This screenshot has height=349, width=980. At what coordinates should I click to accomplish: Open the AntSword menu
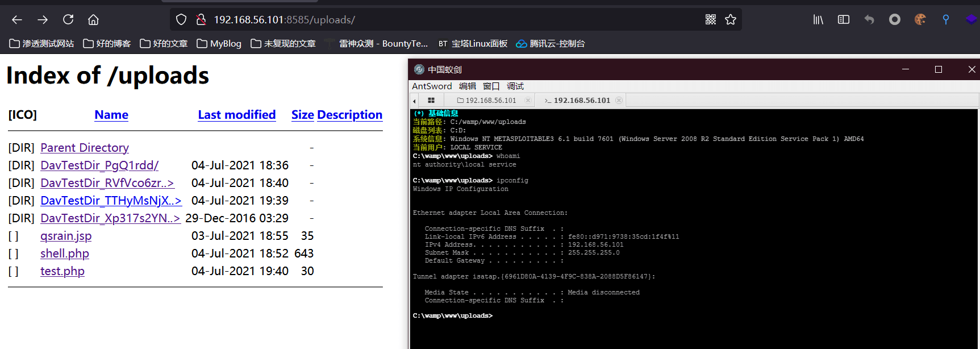tap(432, 86)
